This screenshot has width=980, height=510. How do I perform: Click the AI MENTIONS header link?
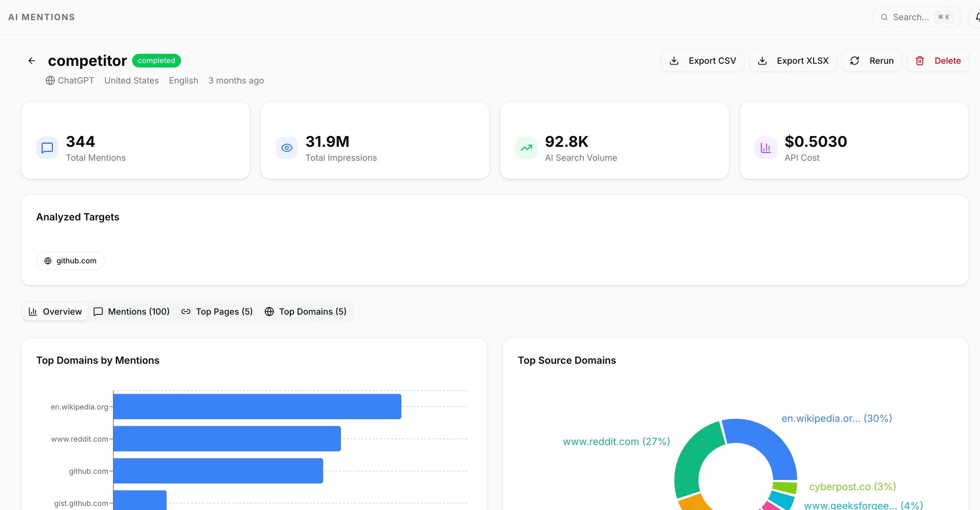pos(42,17)
